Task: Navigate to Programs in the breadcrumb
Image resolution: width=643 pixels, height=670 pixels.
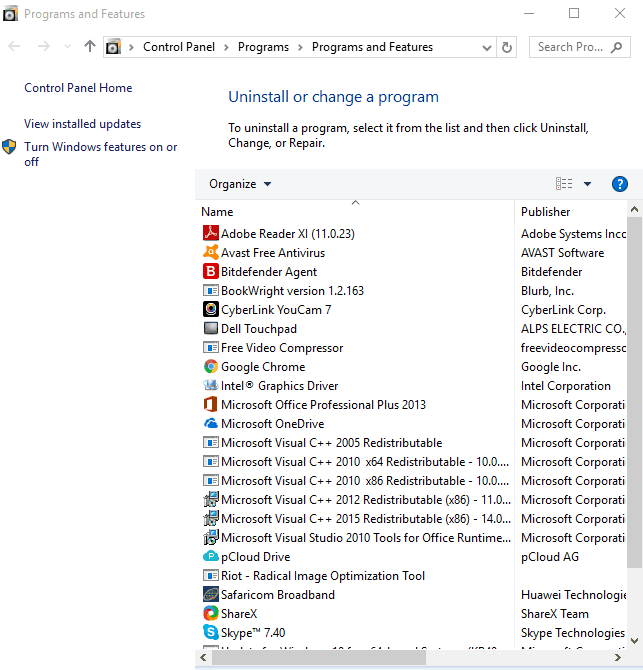Action: pos(264,47)
